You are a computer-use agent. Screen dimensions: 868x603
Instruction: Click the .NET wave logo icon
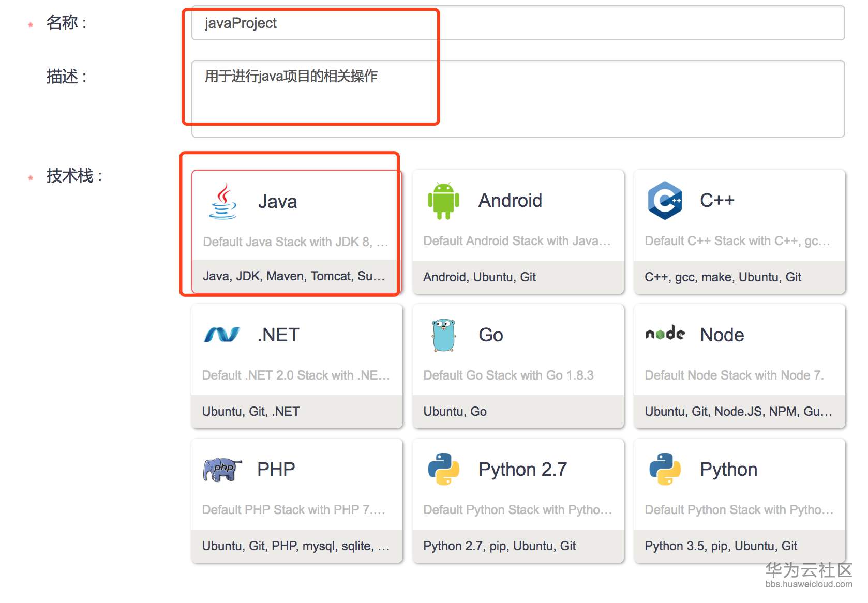(x=222, y=335)
